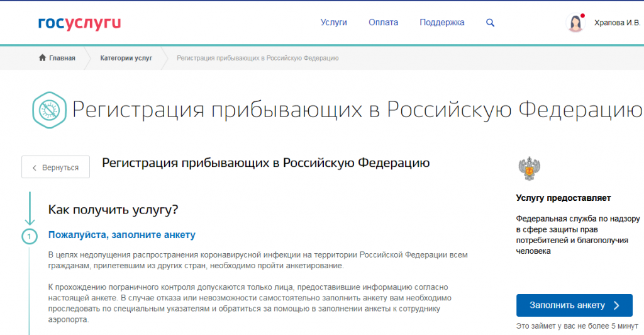Screen dimensions: 644x335
Task: Open the Услуги menu
Action: tap(333, 23)
